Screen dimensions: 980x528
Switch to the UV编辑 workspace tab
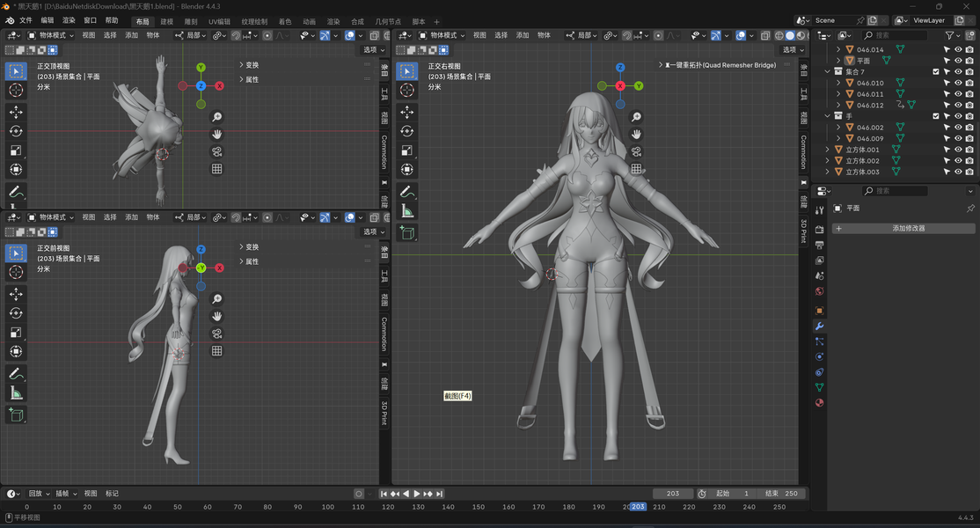tap(219, 21)
